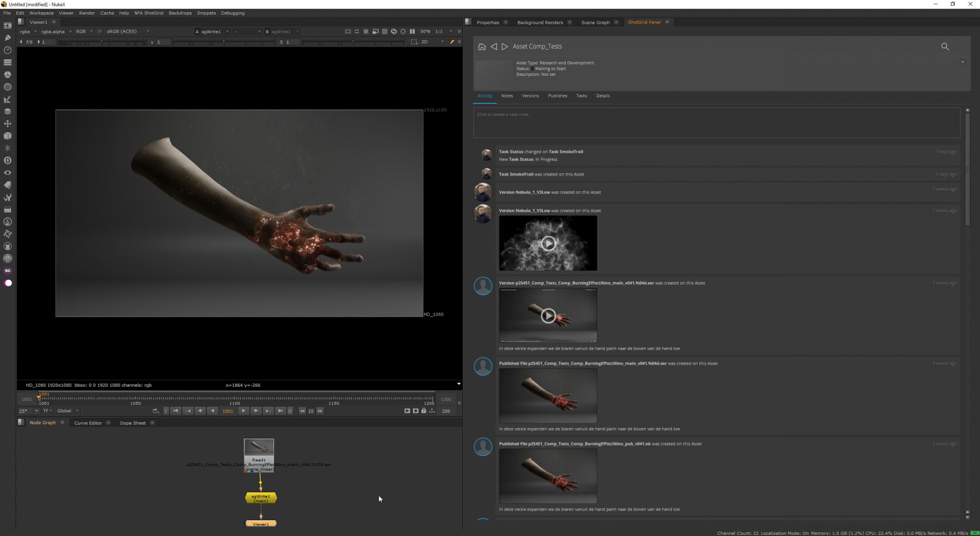The width and height of the screenshot is (980, 536).
Task: Open the sRGB (ACES) viewer process dropdown
Action: click(x=128, y=31)
